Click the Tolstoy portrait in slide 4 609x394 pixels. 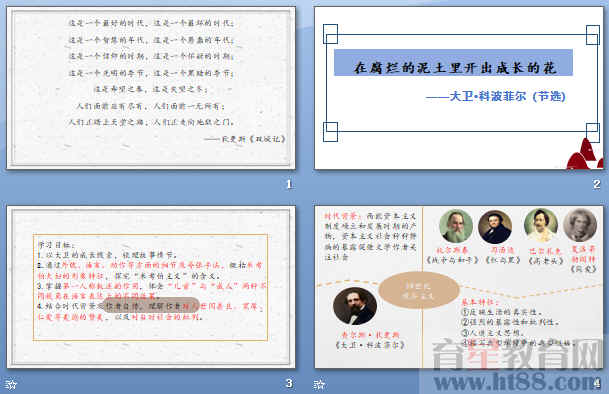coord(456,227)
